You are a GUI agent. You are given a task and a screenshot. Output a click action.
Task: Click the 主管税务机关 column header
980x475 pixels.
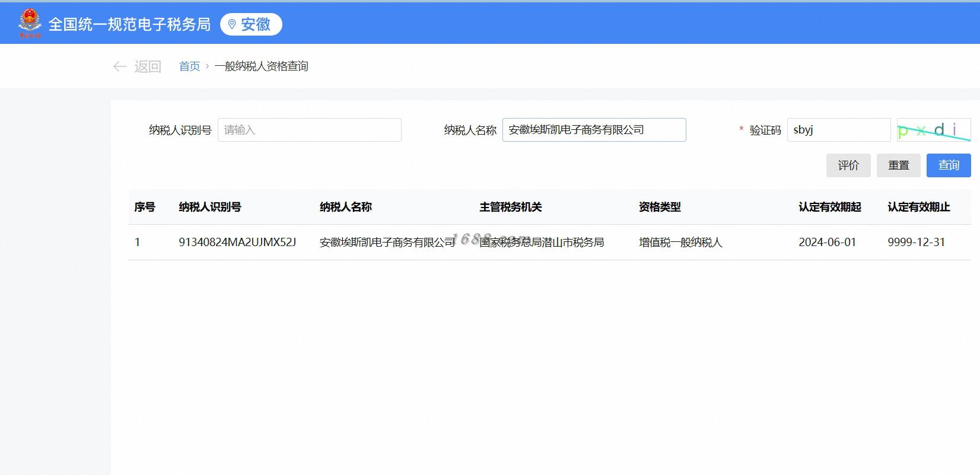pyautogui.click(x=511, y=207)
